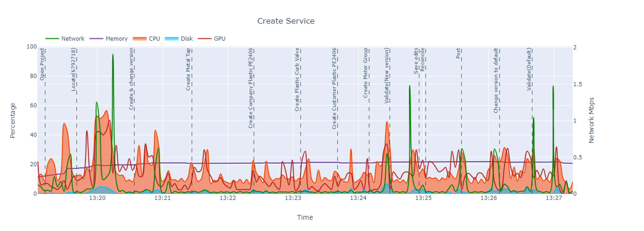Click the 'Save edits' marker label
The height and width of the screenshot is (231, 644).
pyautogui.click(x=416, y=61)
